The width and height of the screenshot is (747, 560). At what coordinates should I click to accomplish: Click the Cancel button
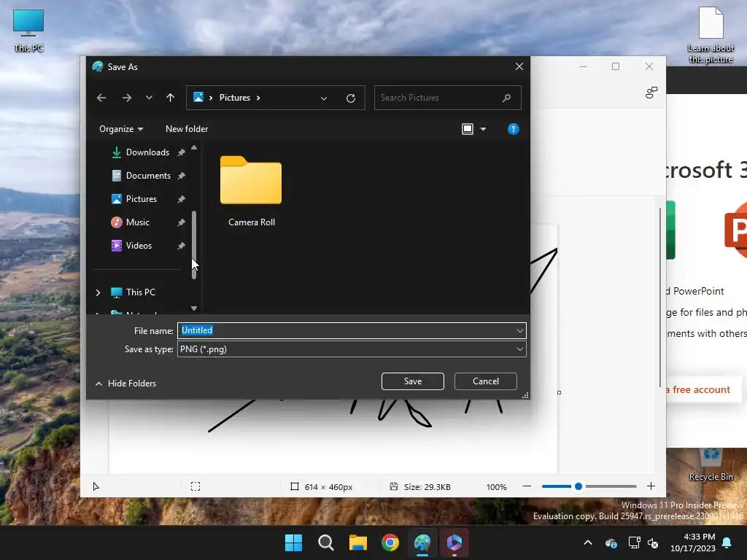tap(485, 381)
